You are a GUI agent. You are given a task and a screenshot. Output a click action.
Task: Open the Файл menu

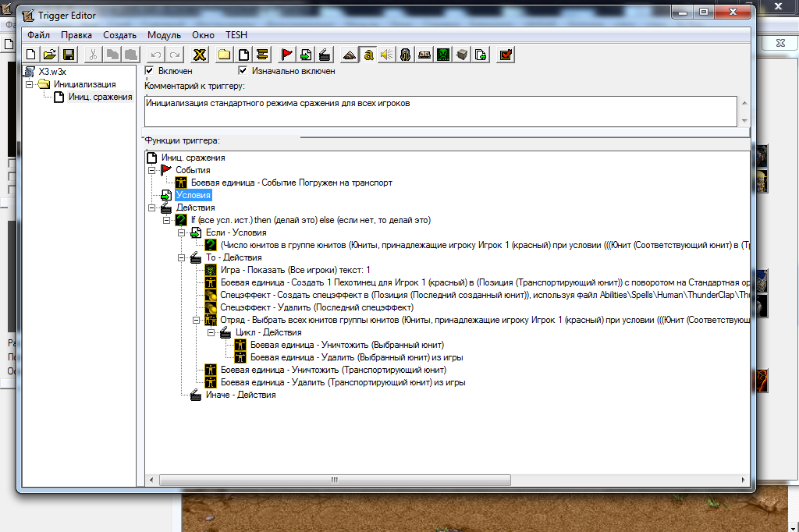pyautogui.click(x=39, y=35)
